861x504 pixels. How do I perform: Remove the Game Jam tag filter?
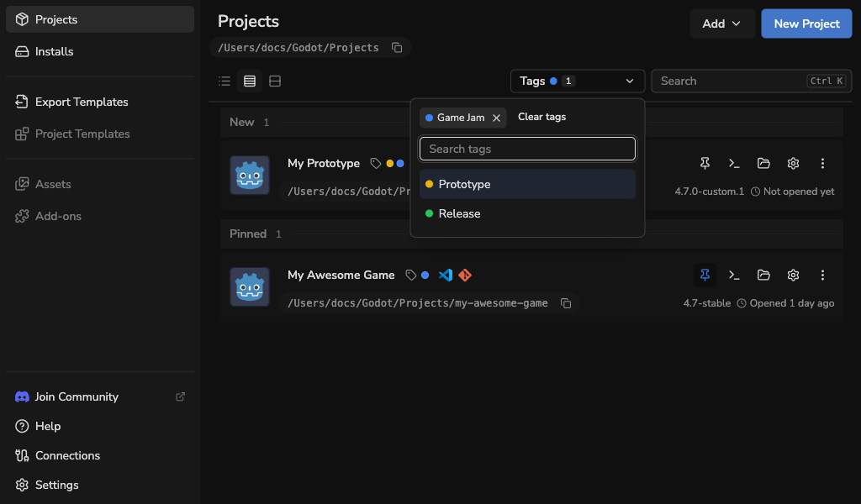[x=496, y=118]
